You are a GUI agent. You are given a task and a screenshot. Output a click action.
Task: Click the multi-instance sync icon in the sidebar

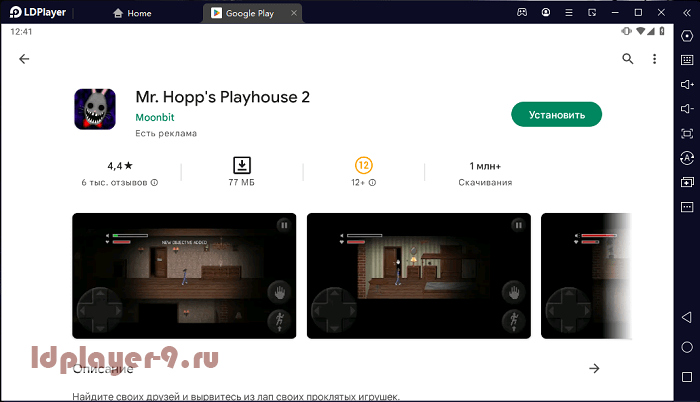click(687, 182)
